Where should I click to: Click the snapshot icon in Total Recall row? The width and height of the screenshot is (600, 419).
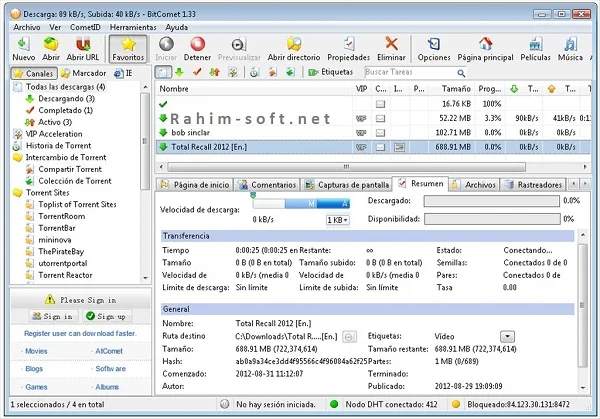(x=399, y=147)
